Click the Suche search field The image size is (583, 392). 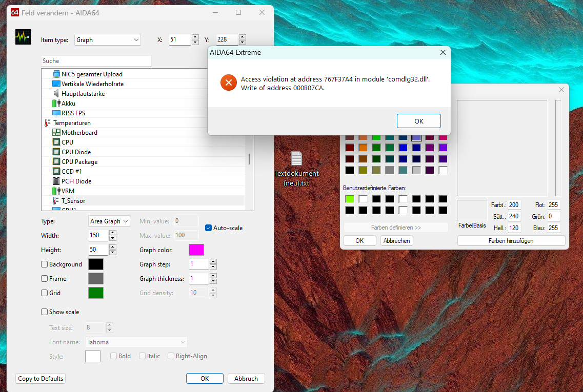pos(96,61)
